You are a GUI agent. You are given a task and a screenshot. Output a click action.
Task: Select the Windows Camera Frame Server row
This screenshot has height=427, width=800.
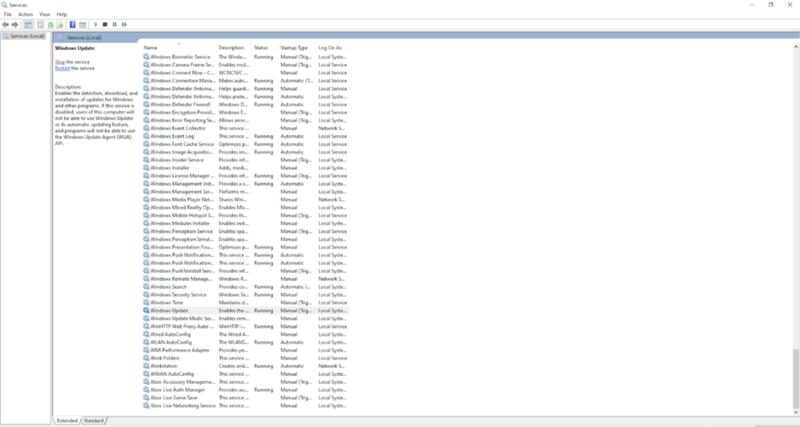click(245, 65)
